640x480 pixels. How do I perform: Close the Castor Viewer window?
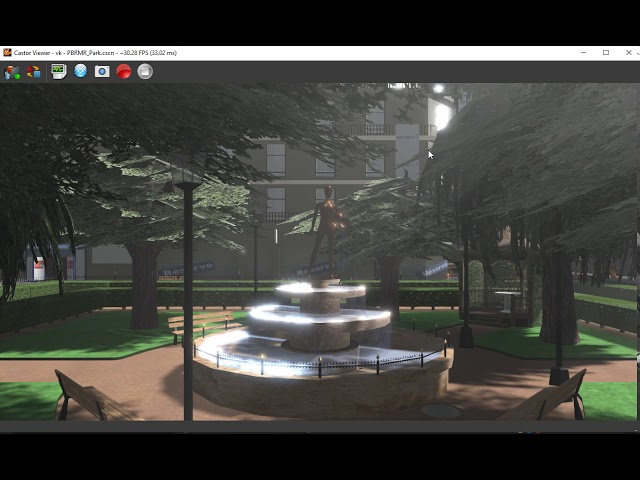629,53
